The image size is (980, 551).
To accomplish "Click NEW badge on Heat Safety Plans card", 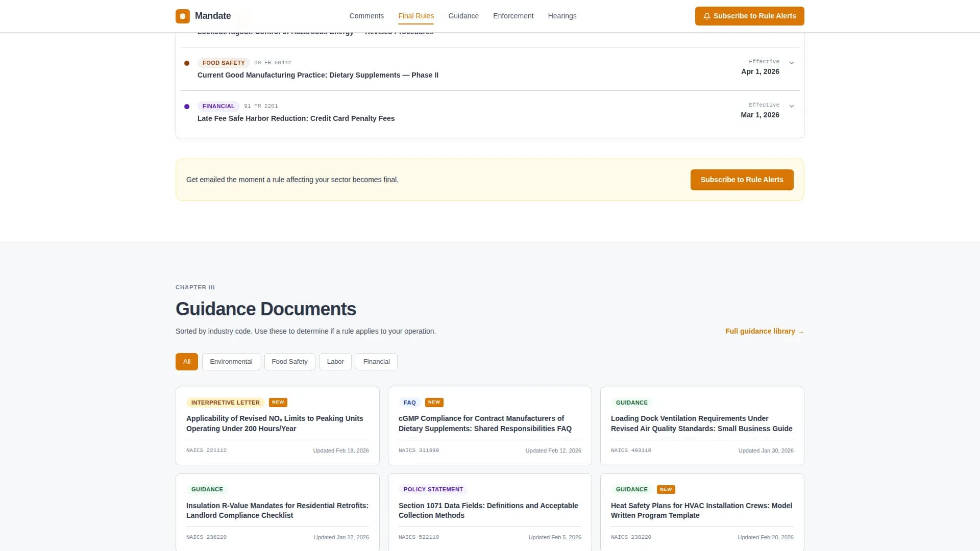I will 666,489.
